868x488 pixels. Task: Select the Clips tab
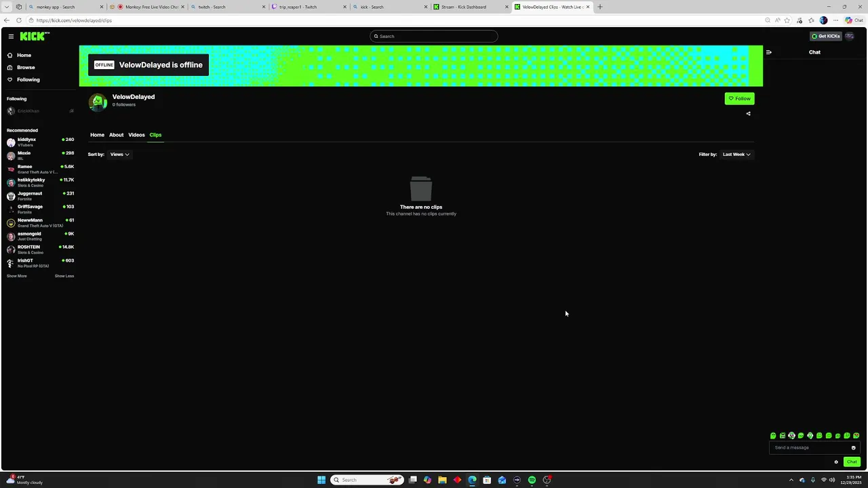155,135
